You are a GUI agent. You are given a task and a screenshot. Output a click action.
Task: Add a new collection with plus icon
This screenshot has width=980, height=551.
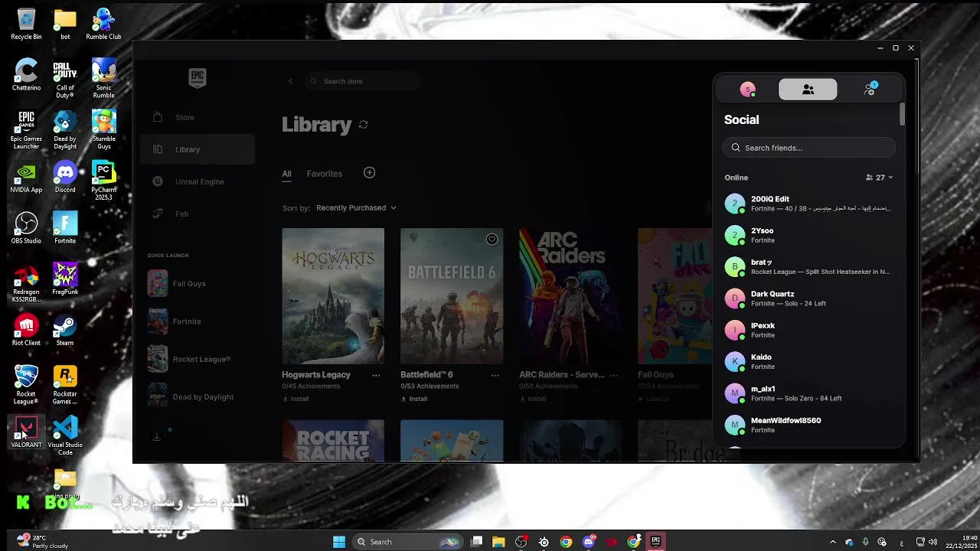coord(369,173)
